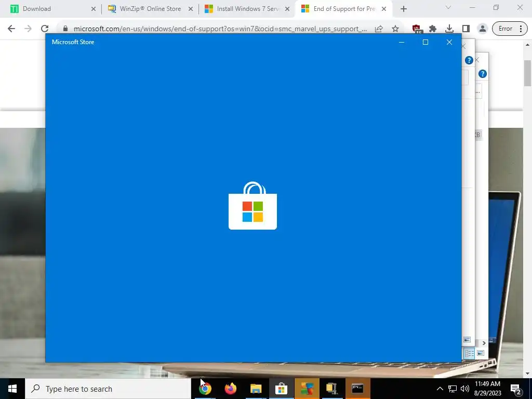Show hidden system tray icons
The height and width of the screenshot is (399, 532).
[x=440, y=389]
